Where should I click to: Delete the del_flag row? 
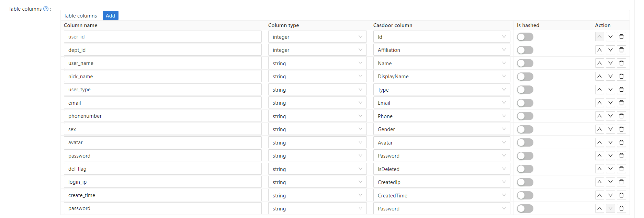[x=621, y=169]
